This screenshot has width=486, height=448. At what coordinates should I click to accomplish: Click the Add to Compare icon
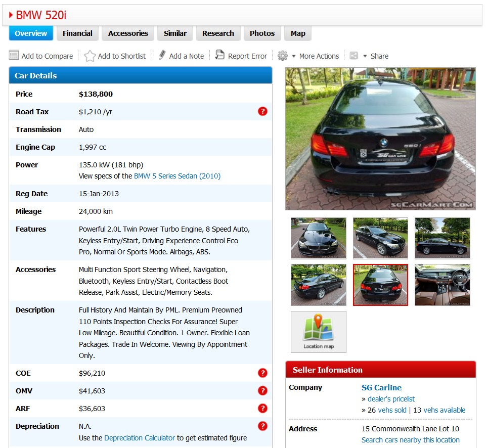pyautogui.click(x=14, y=56)
